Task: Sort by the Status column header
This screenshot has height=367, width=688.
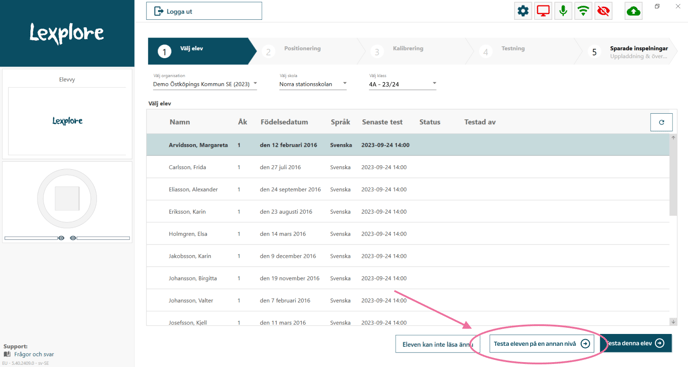Action: coord(430,122)
